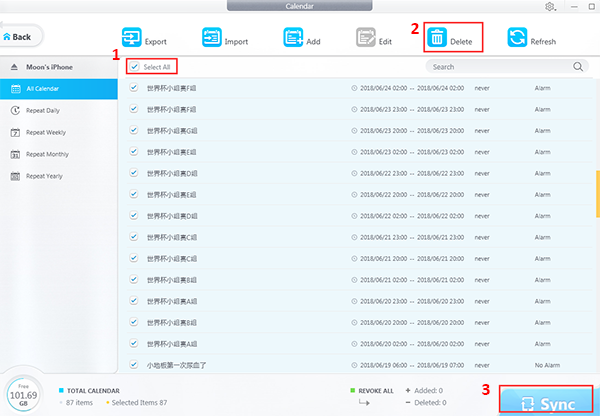Refresh the calendar list
This screenshot has width=600, height=416.
point(517,37)
